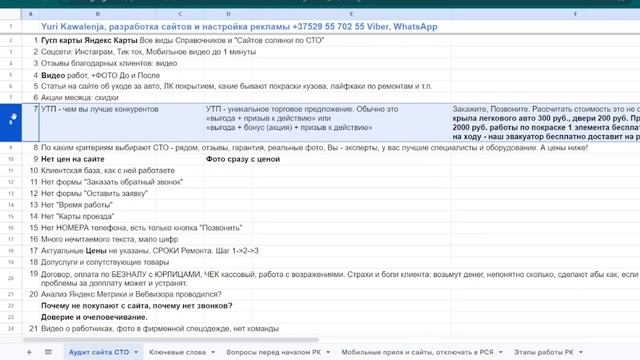This screenshot has width=640, height=360.
Task: Select the highlighted row header with hand cursor
Action: 11,122
